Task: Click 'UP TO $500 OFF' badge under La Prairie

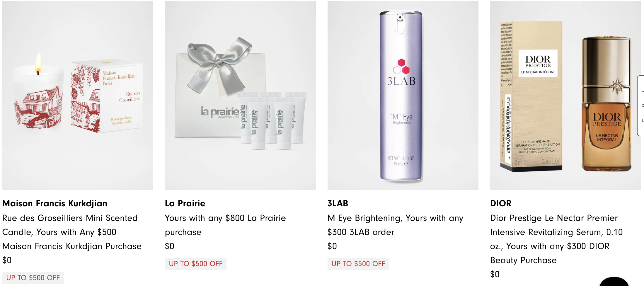Action: click(195, 264)
